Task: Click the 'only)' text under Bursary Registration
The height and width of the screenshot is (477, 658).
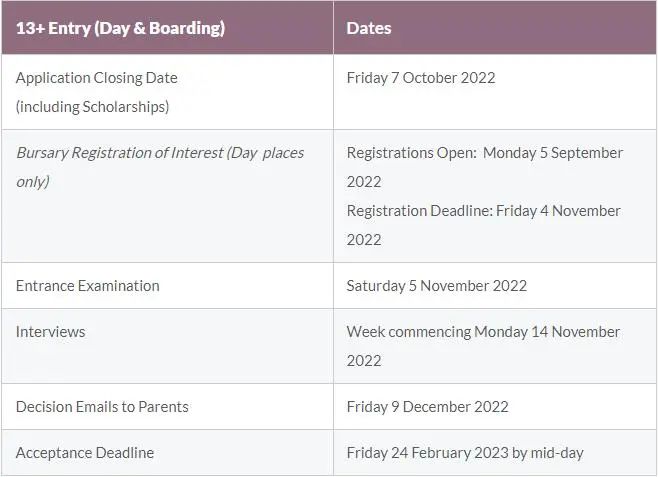Action: (33, 182)
